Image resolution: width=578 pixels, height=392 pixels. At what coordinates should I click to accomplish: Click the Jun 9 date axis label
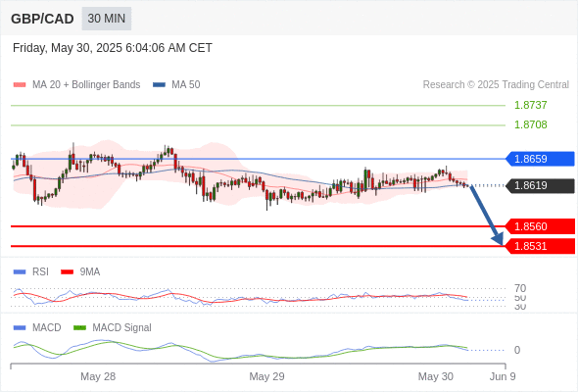pos(503,376)
